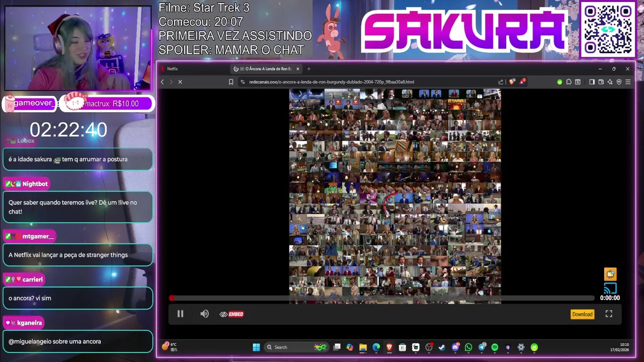Image resolution: width=644 pixels, height=362 pixels.
Task: Click the Brave icon on taskbar
Action: [389, 347]
